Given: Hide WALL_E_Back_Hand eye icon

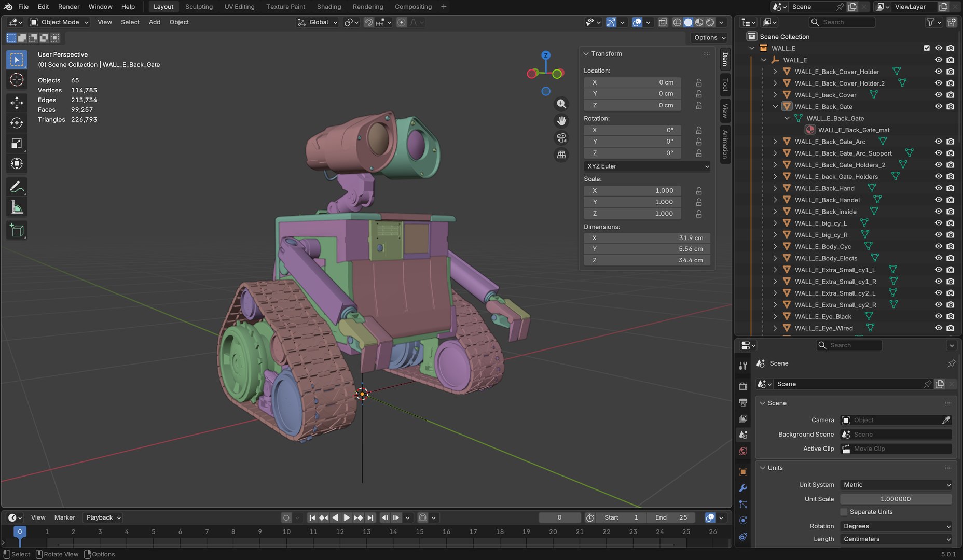Looking at the screenshot, I should [x=939, y=188].
